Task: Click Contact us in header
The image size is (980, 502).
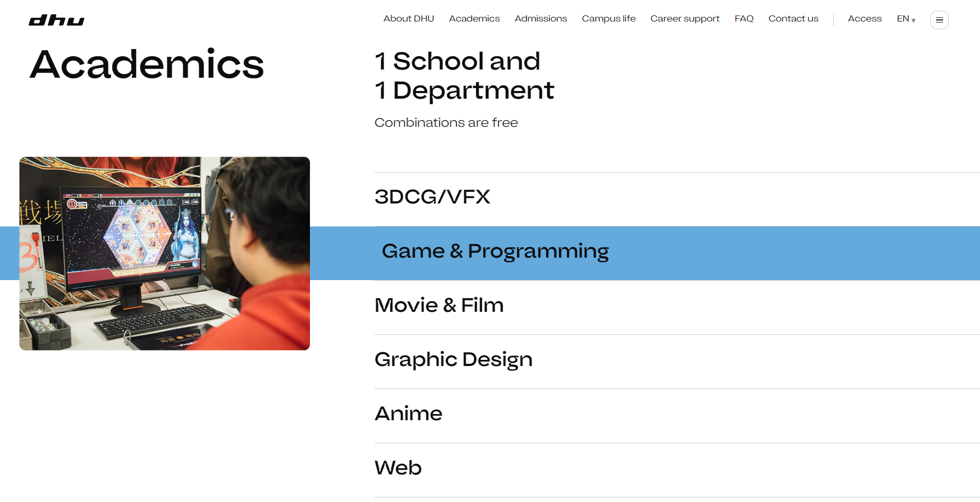Action: pyautogui.click(x=793, y=19)
